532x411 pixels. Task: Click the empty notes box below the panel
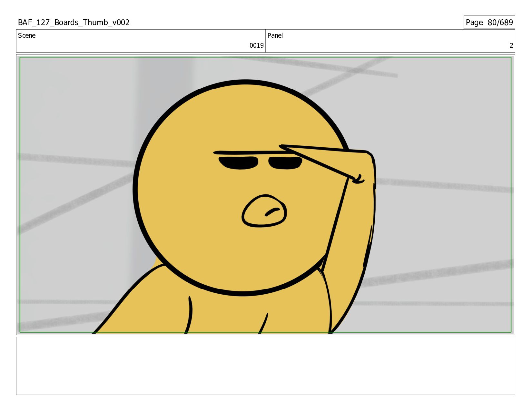tap(265, 366)
